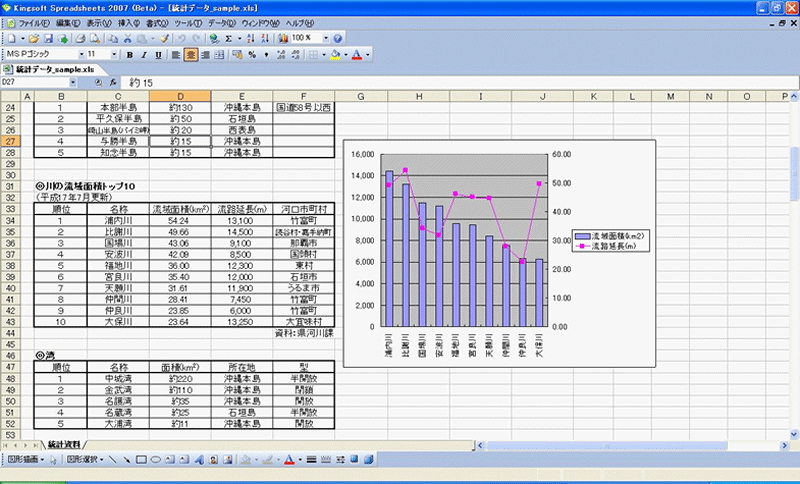Toggle underline formatting
This screenshot has width=800, height=484.
[158, 55]
